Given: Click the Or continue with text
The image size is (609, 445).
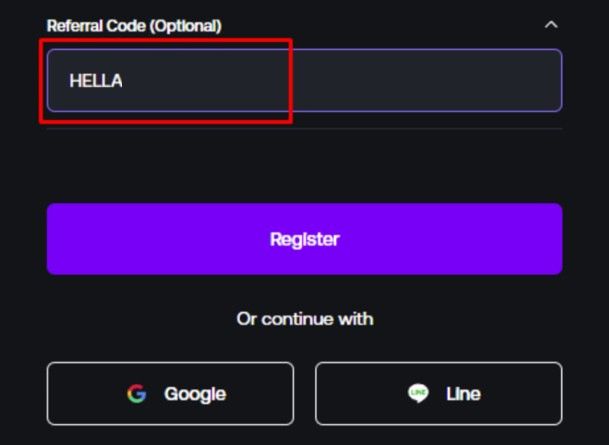Looking at the screenshot, I should pos(304,319).
